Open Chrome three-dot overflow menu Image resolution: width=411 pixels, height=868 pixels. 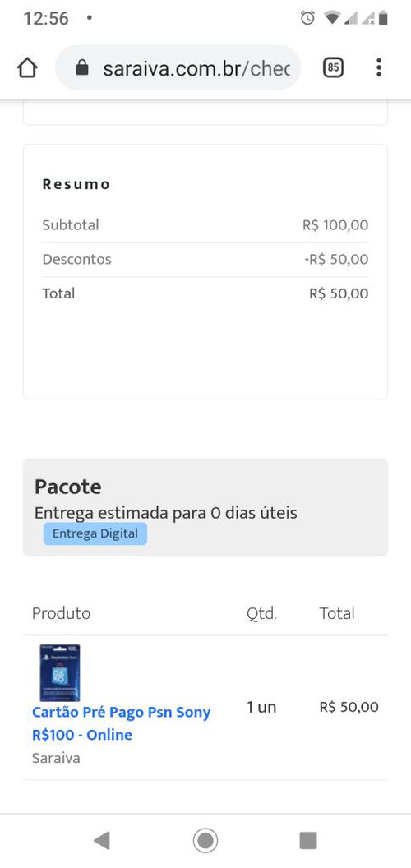coord(379,67)
